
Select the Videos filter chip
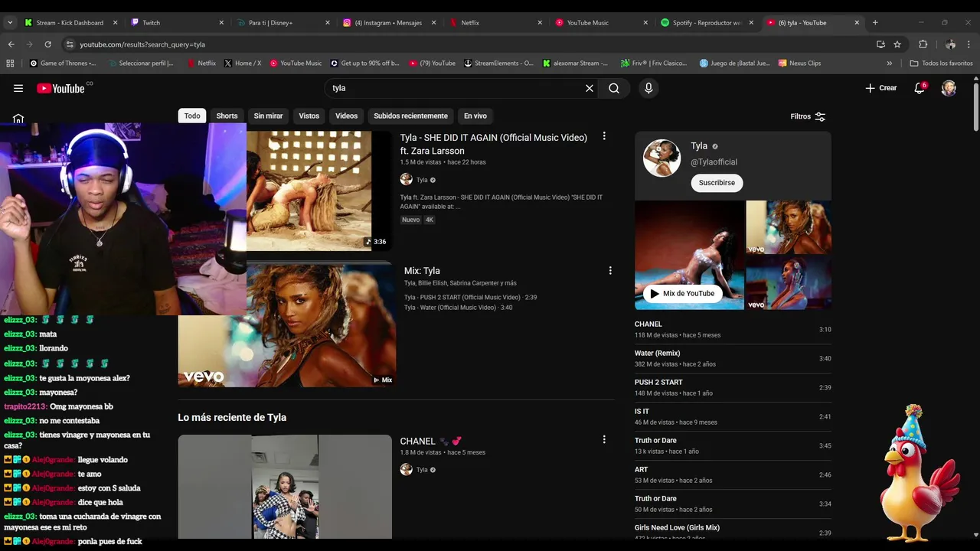point(346,116)
